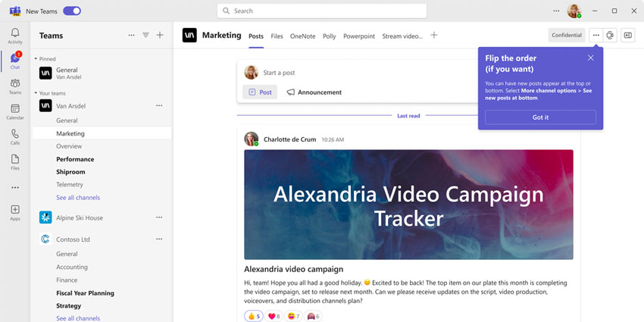Click the plus to join or create team
Screen dimensions: 644x322
[160, 36]
